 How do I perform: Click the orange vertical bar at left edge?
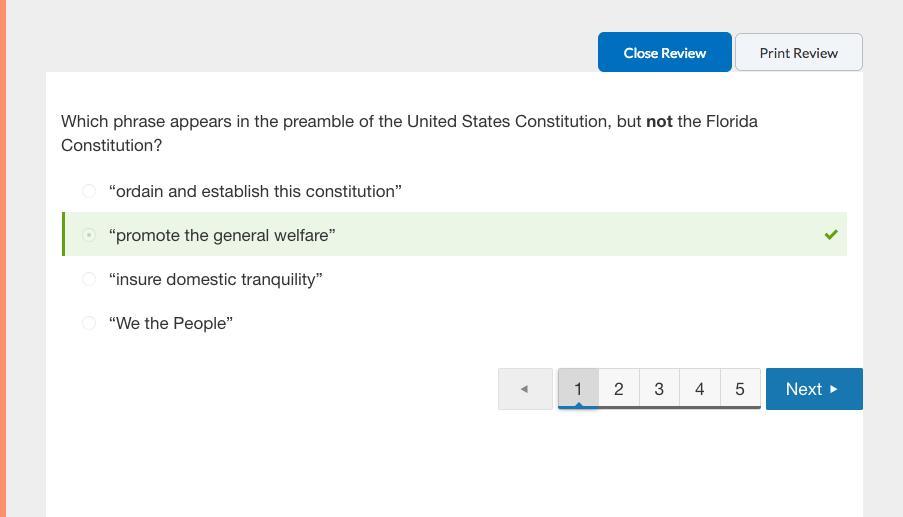3,258
